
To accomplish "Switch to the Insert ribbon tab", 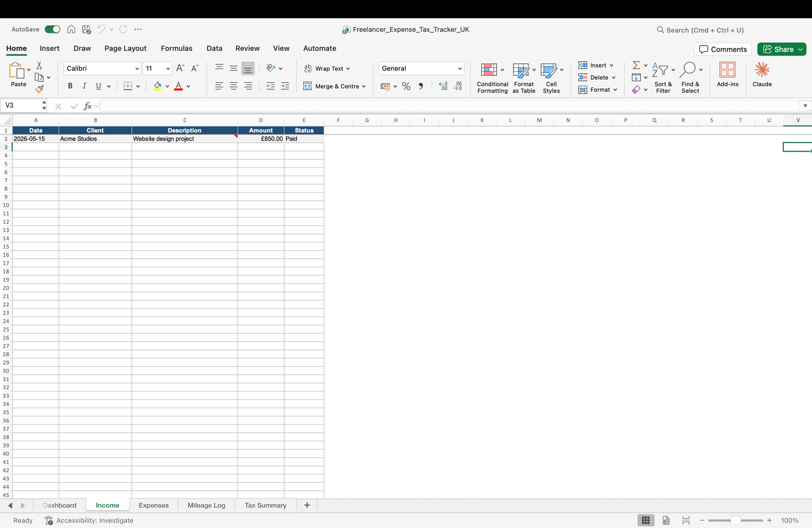I will click(x=49, y=48).
